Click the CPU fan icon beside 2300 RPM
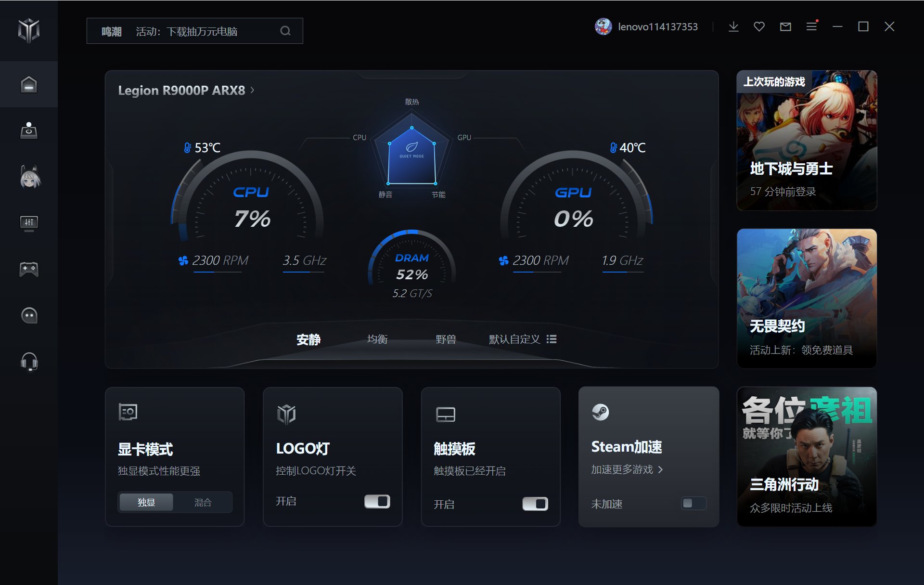 pyautogui.click(x=183, y=260)
